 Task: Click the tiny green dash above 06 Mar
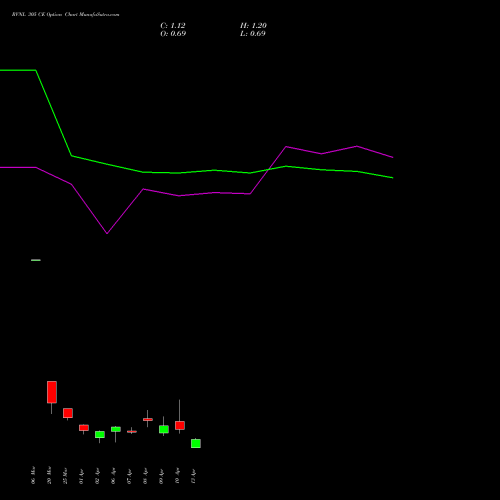(x=36, y=260)
